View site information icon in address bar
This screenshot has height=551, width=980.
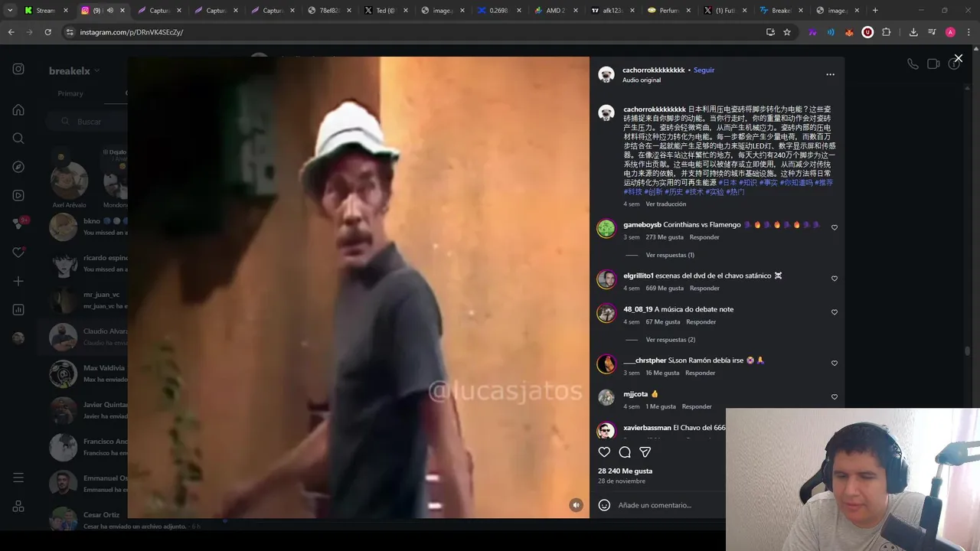click(x=70, y=32)
